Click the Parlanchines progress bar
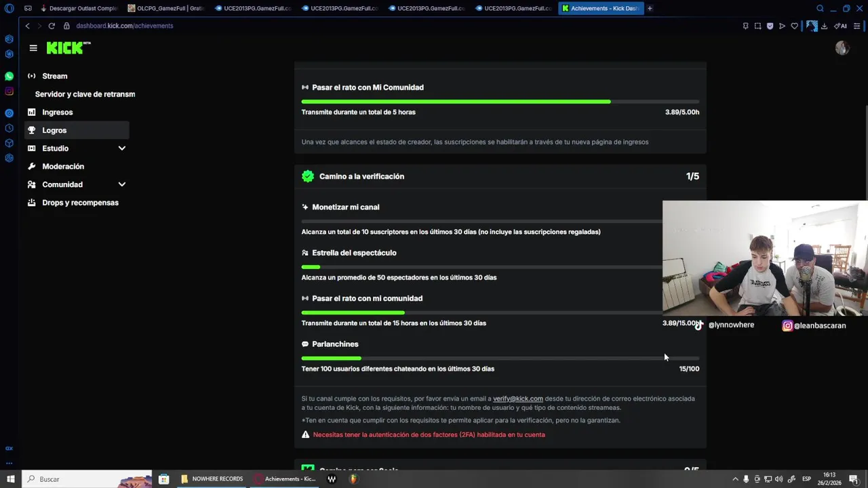This screenshot has height=488, width=868. tap(500, 359)
